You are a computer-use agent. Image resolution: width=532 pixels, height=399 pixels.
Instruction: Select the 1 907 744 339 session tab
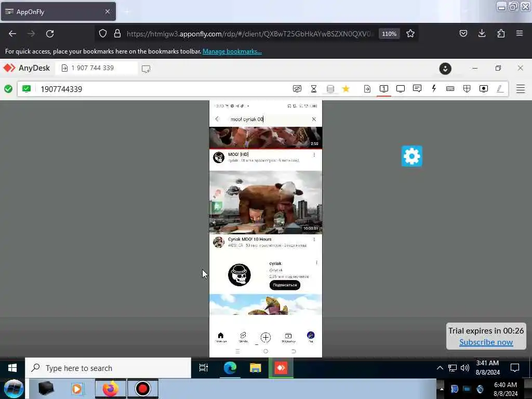click(97, 68)
